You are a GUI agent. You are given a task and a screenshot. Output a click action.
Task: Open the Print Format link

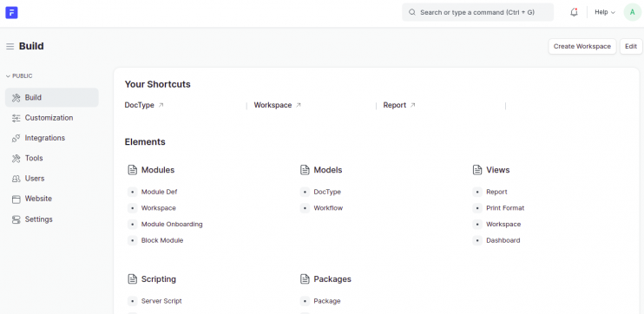pos(505,208)
